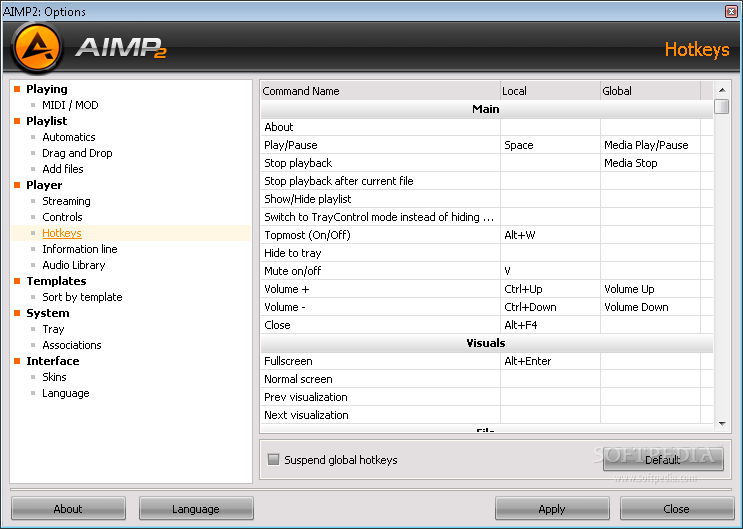743x529 pixels.
Task: Click the Global column header
Action: [x=650, y=91]
